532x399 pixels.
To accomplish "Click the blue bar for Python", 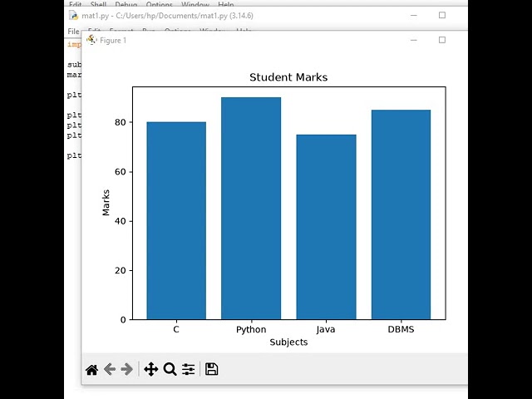I will point(251,209).
